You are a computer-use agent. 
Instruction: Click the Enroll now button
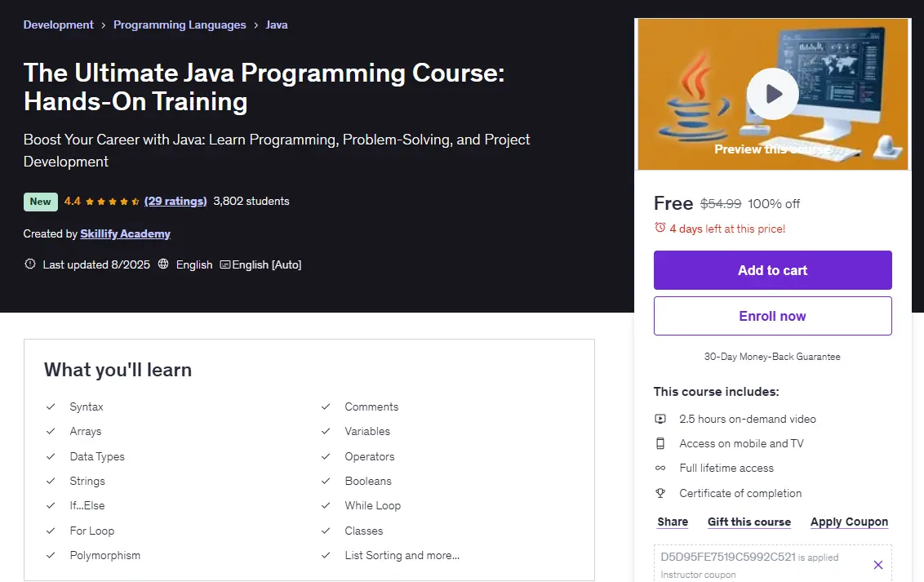(772, 317)
